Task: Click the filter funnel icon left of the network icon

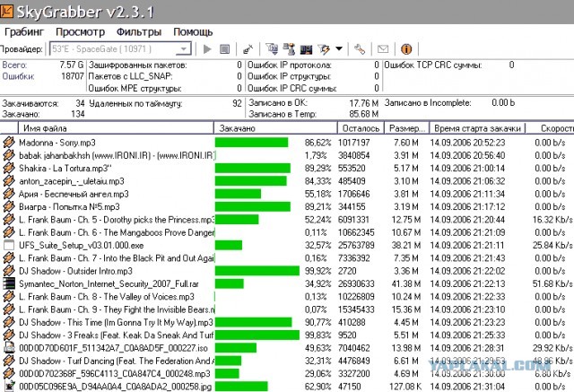Action: pos(272,48)
